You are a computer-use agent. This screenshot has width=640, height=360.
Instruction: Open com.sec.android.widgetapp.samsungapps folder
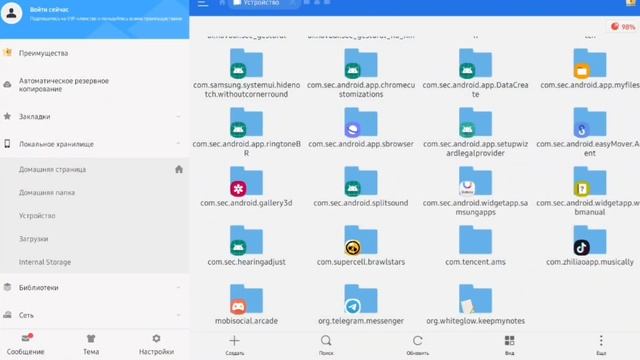click(475, 191)
